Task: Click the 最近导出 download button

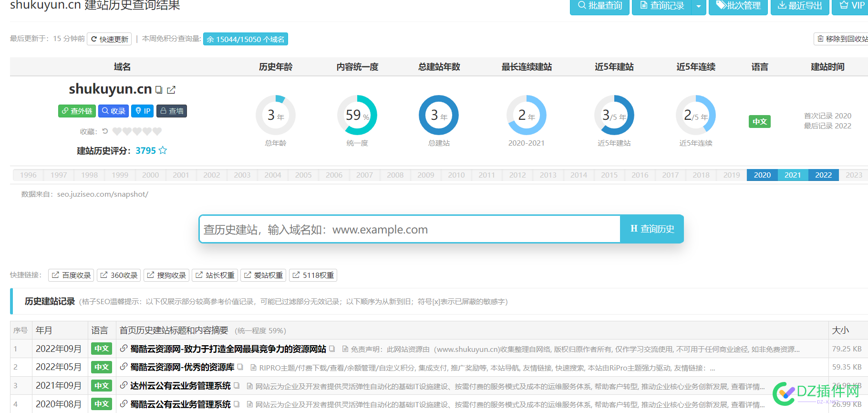Action: click(800, 6)
